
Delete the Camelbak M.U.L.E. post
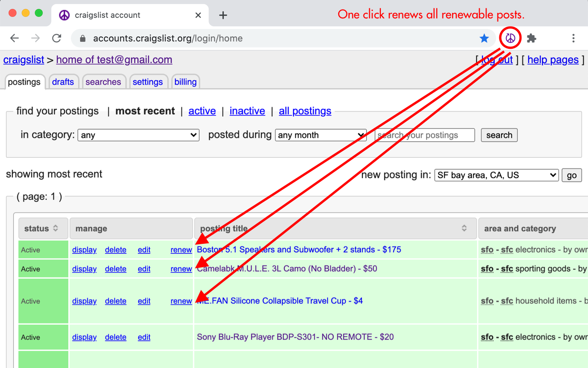point(116,269)
